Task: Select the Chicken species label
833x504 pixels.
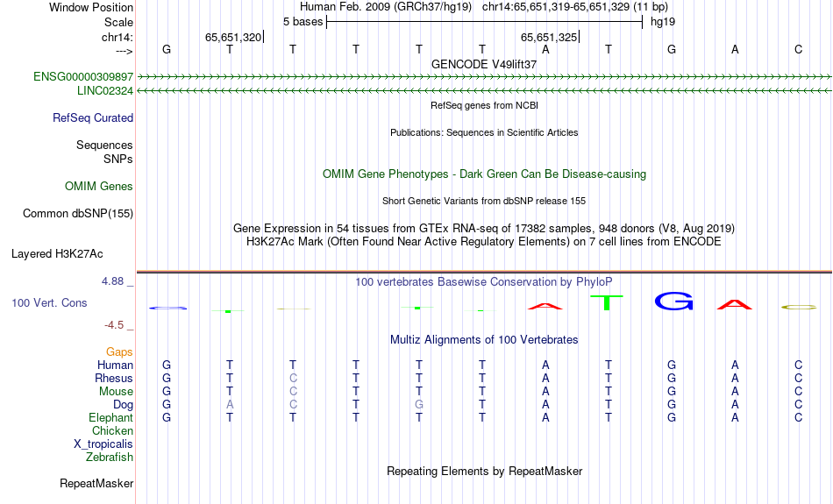Action: click(112, 430)
